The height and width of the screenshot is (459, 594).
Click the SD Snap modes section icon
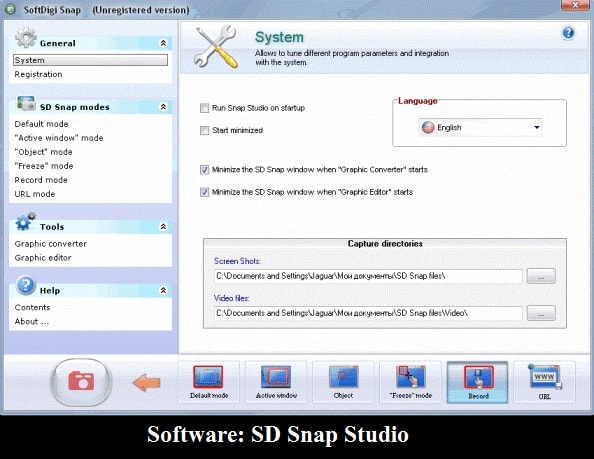coord(27,103)
